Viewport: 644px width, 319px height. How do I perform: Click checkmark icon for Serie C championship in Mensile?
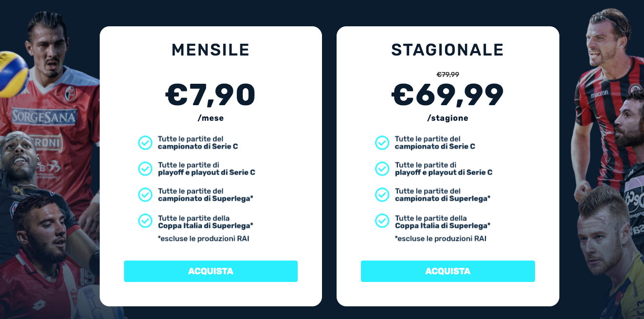click(145, 143)
